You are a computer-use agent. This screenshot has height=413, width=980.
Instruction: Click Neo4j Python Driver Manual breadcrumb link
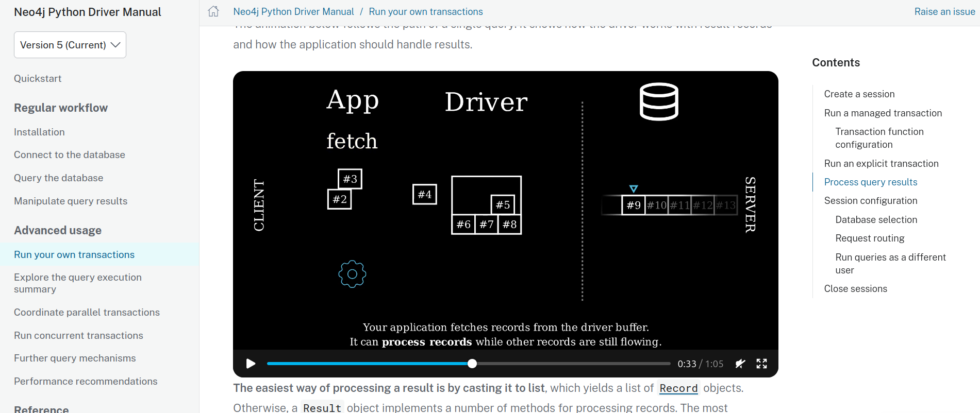(x=293, y=11)
